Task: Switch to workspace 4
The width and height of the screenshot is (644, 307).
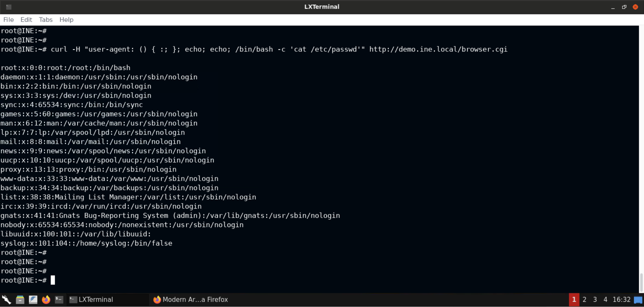Action: pos(605,300)
